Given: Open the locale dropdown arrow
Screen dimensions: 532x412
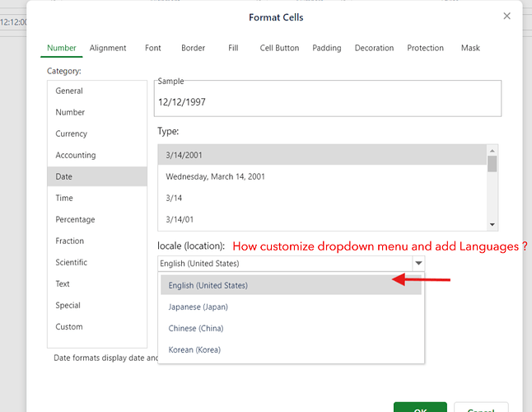Looking at the screenshot, I should tap(418, 264).
